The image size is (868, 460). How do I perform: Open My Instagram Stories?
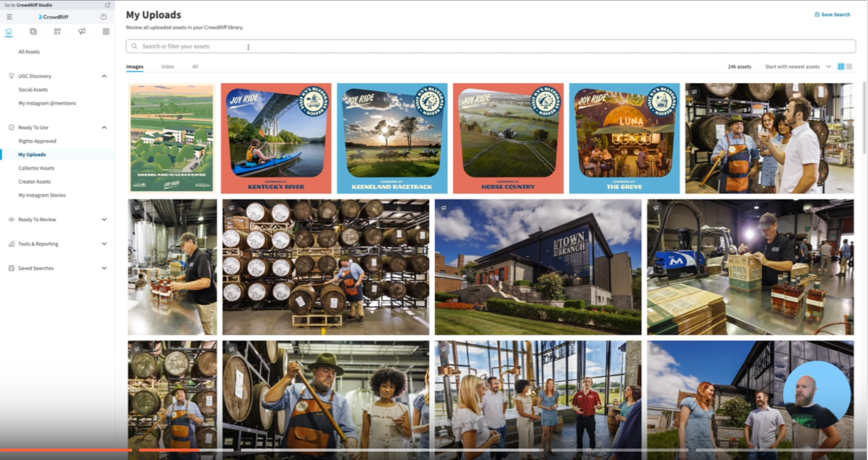(x=42, y=195)
